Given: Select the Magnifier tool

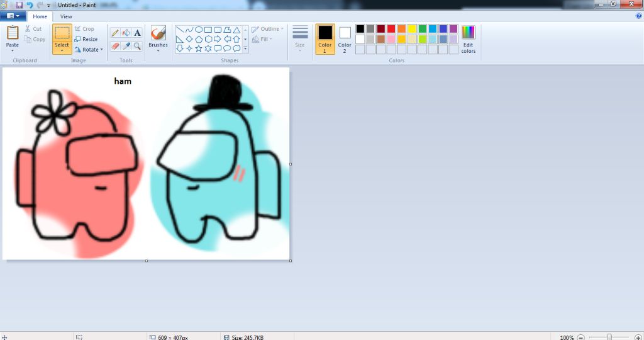Looking at the screenshot, I should click(137, 46).
